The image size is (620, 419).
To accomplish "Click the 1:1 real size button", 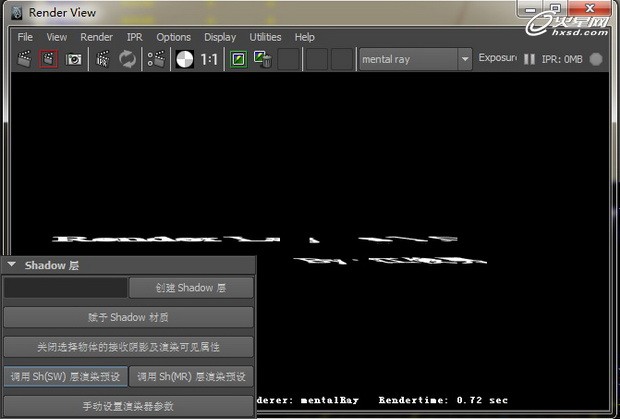I will (209, 60).
